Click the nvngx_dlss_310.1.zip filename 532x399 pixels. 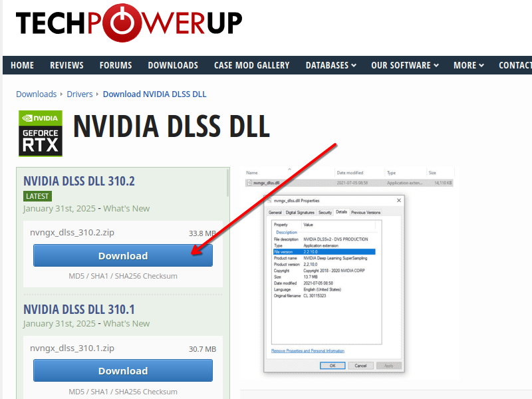(x=72, y=348)
